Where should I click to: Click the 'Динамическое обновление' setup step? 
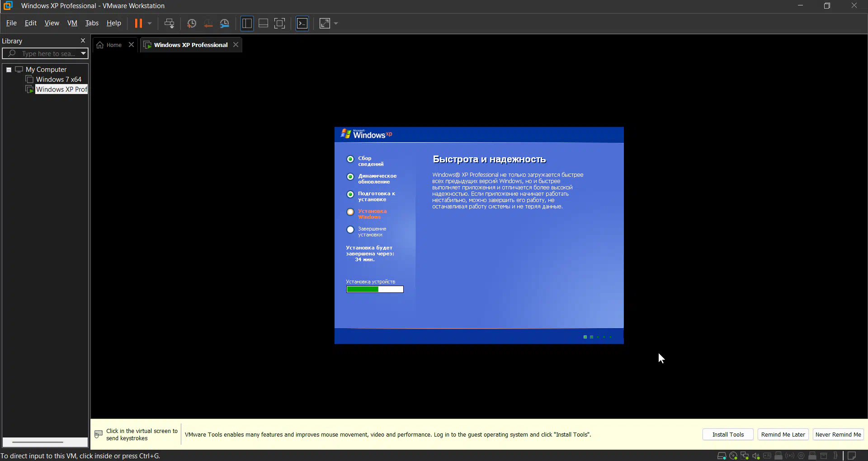372,179
